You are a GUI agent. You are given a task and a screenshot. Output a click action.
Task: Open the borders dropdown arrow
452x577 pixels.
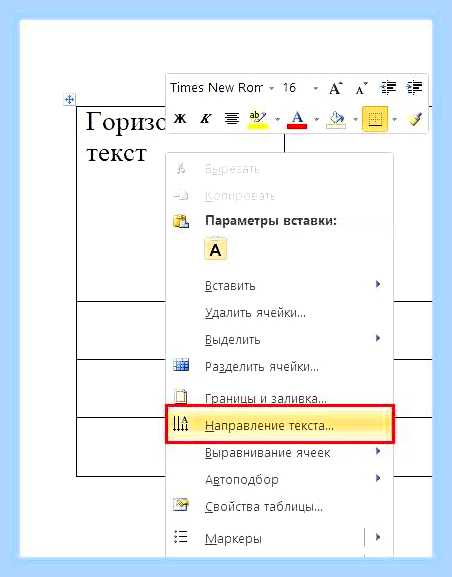(395, 119)
